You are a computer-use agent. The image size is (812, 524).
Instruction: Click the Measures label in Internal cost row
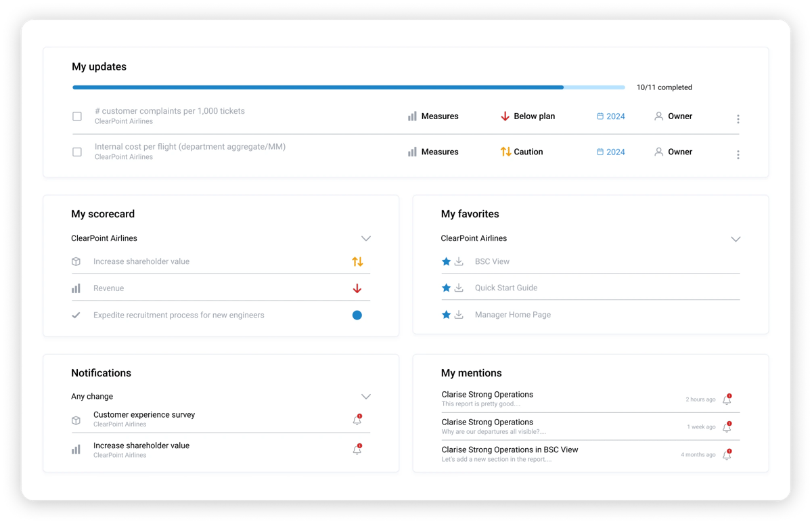440,152
